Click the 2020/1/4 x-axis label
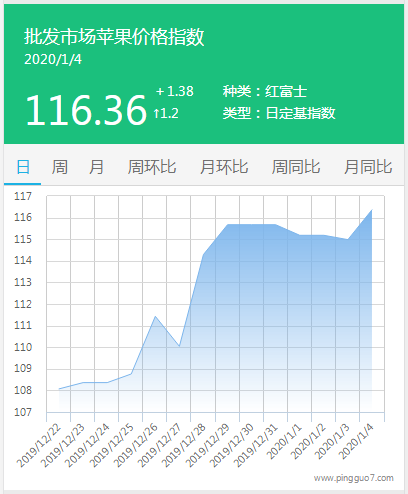 (356, 441)
